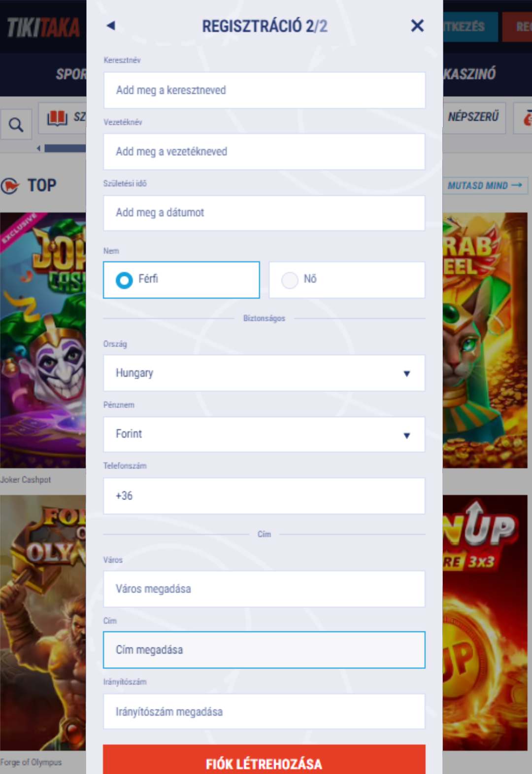The width and height of the screenshot is (532, 774).
Task: Close the registration dialog with the X
Action: 417,26
